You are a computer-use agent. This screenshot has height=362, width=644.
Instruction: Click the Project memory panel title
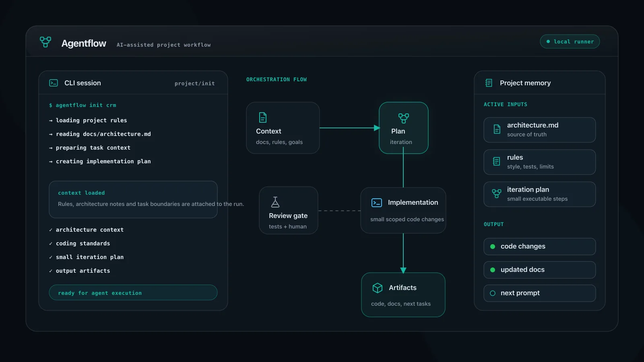(525, 83)
